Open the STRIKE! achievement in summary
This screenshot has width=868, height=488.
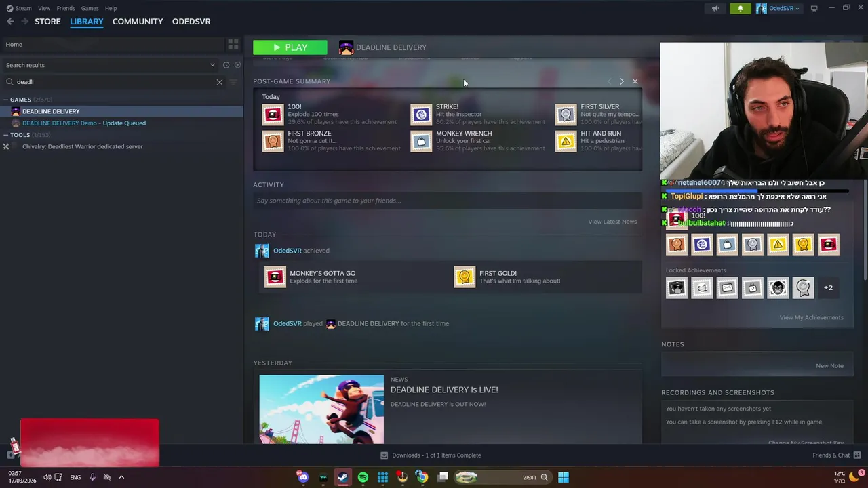pyautogui.click(x=421, y=115)
